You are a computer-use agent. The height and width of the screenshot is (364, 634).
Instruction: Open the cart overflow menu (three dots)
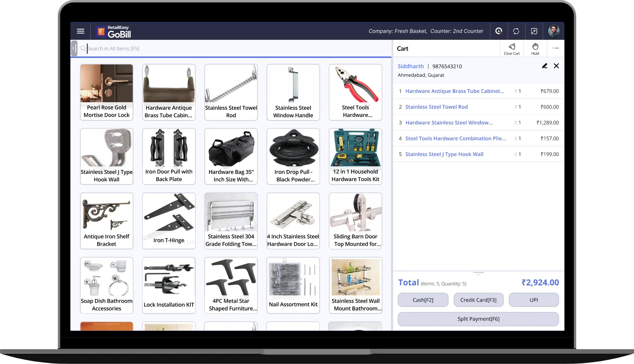[x=555, y=48]
